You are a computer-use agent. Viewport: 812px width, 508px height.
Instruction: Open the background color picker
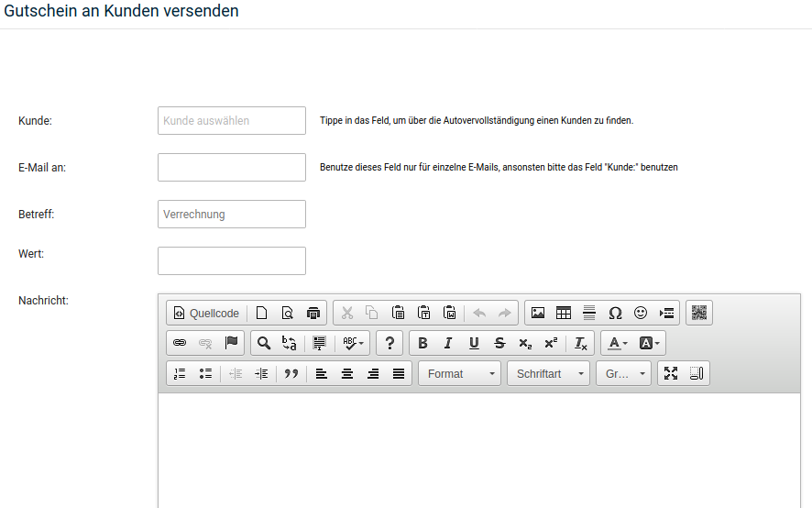pos(649,343)
